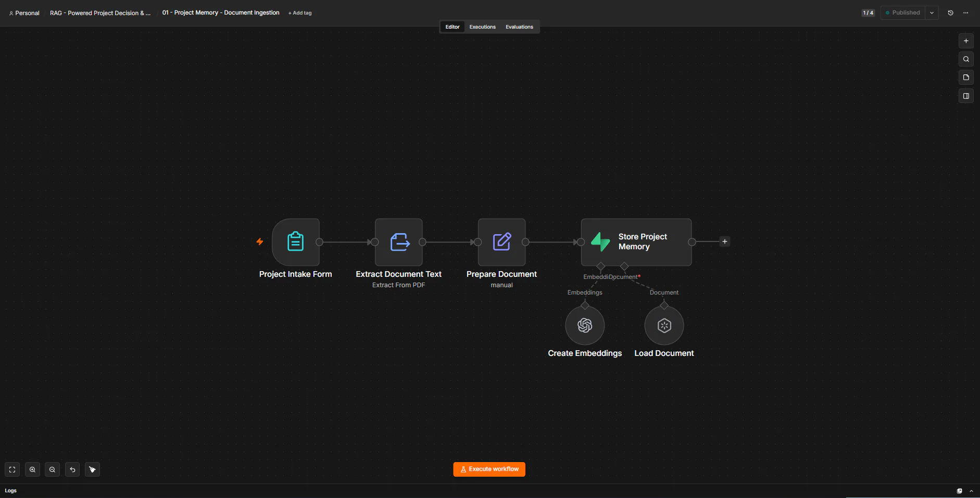Expand the Logs panel chevron

[x=971, y=491]
